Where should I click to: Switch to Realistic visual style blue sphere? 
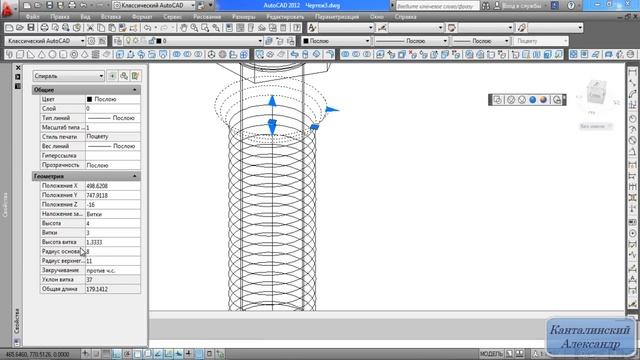point(532,100)
